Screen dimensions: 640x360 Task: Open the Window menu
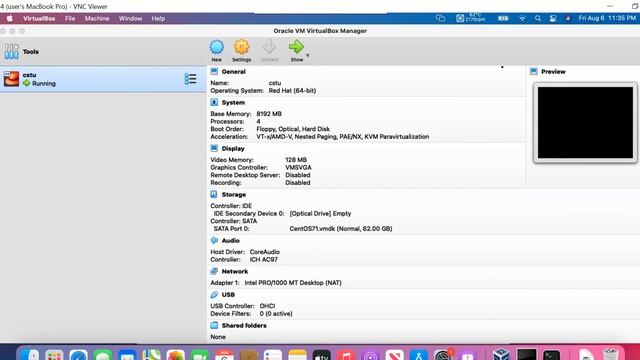[x=130, y=18]
